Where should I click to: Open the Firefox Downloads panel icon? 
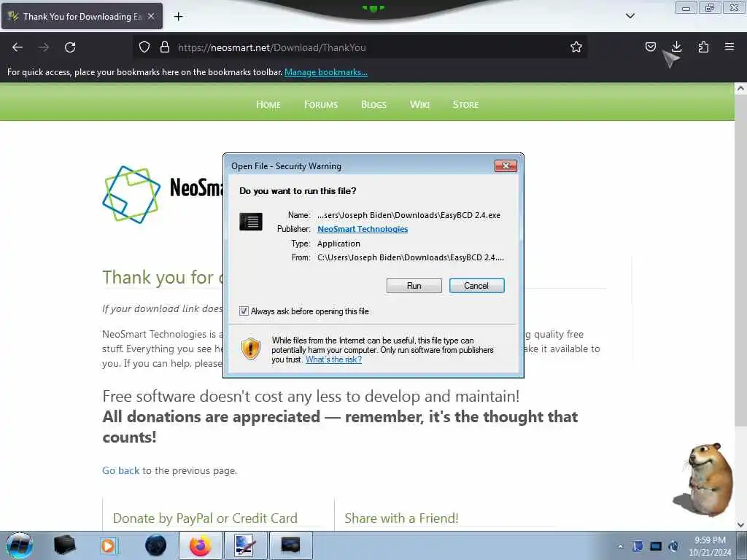[676, 47]
